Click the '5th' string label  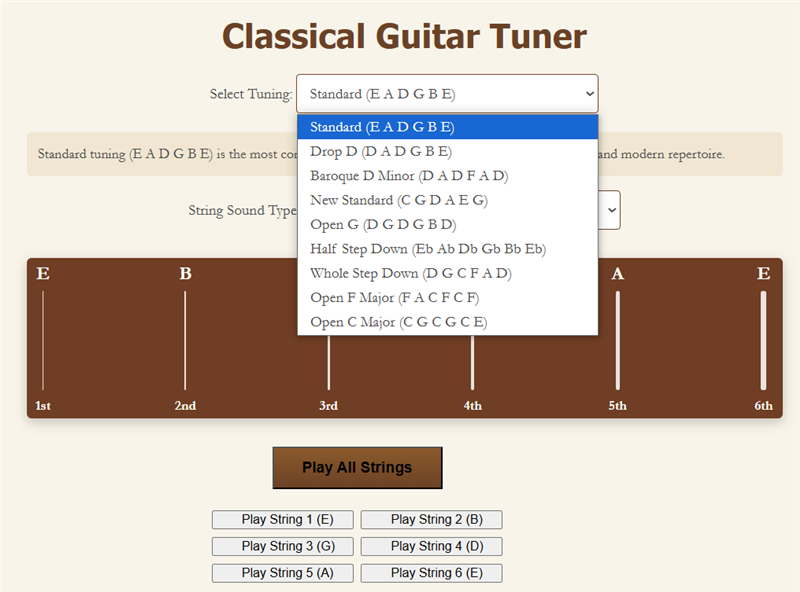[x=617, y=406]
